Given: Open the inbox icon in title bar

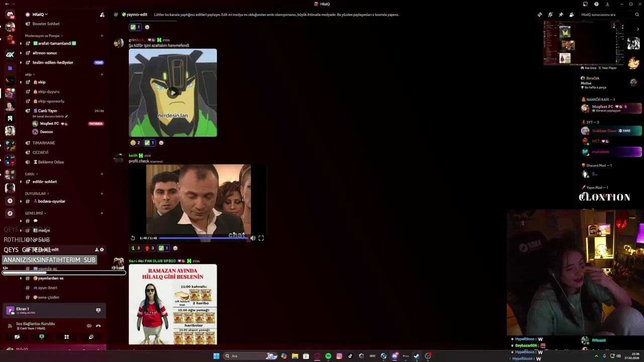Looking at the screenshot, I should [585, 4].
